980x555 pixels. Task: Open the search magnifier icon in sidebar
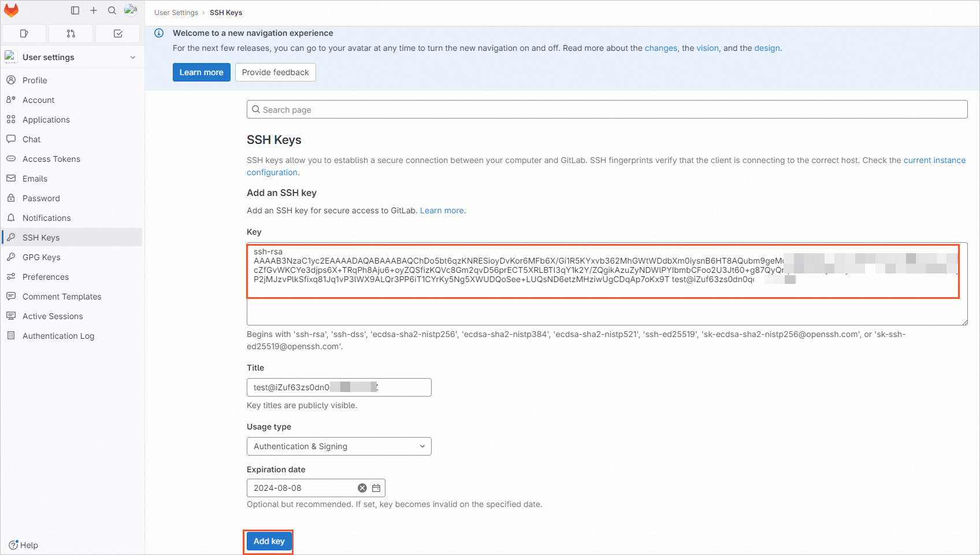112,10
